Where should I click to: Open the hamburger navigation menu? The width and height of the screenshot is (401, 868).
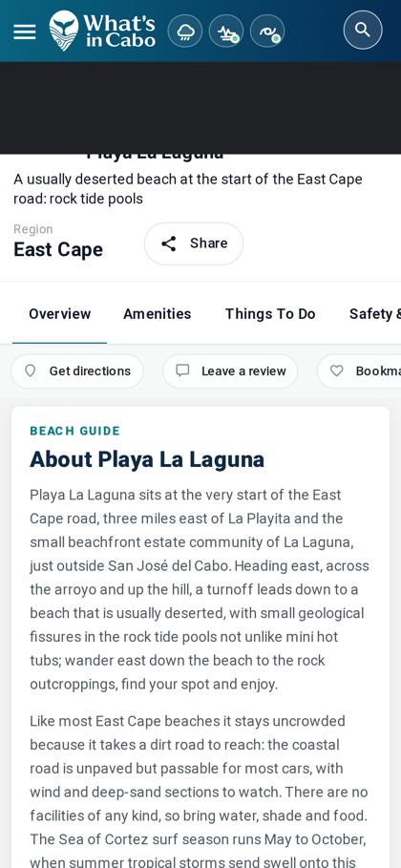point(25,31)
